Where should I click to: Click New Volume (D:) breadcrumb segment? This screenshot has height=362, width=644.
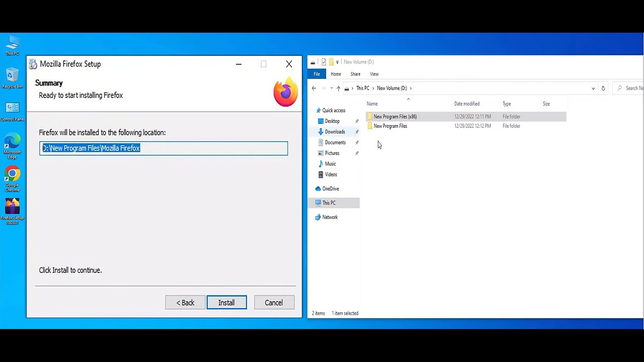(x=392, y=88)
